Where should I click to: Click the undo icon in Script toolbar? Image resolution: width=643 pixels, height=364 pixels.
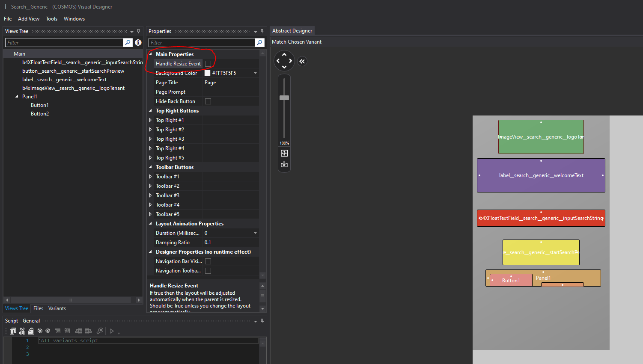click(40, 331)
